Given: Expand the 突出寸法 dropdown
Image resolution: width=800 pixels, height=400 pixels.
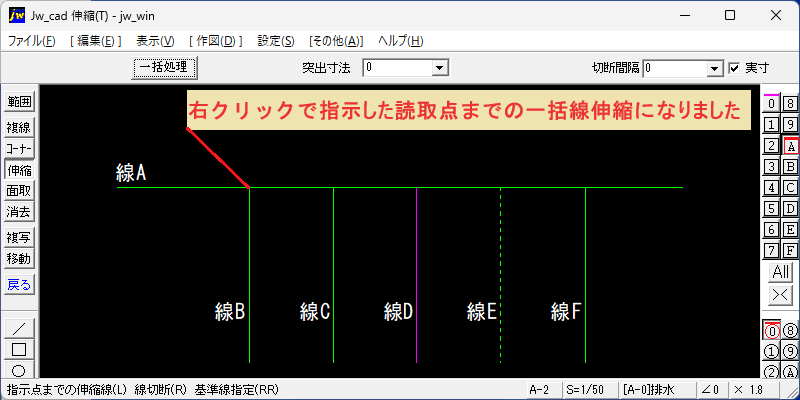Looking at the screenshot, I should 439,67.
